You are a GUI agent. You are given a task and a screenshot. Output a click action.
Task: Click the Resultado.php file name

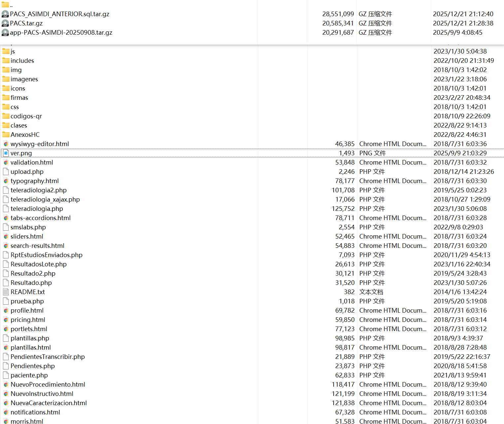click(x=31, y=283)
